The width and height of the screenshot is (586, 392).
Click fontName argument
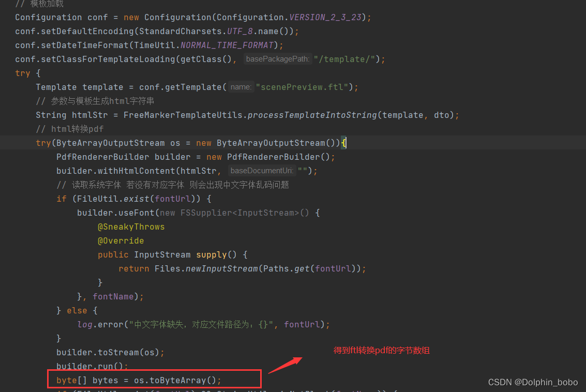pos(113,297)
